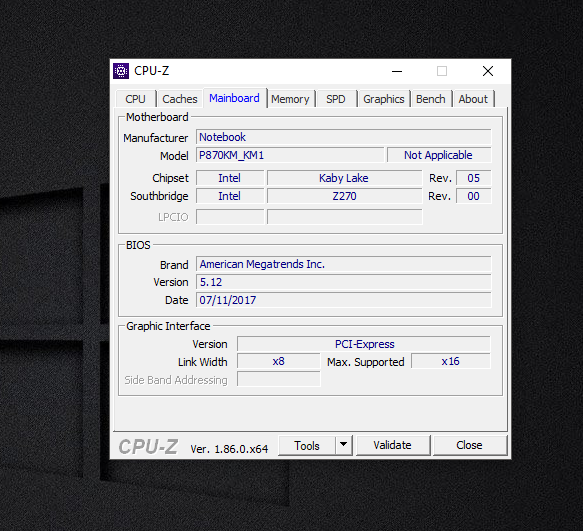Select the Manufacturer field value Notebook
Viewport: 583px width, 531px height.
[x=344, y=137]
